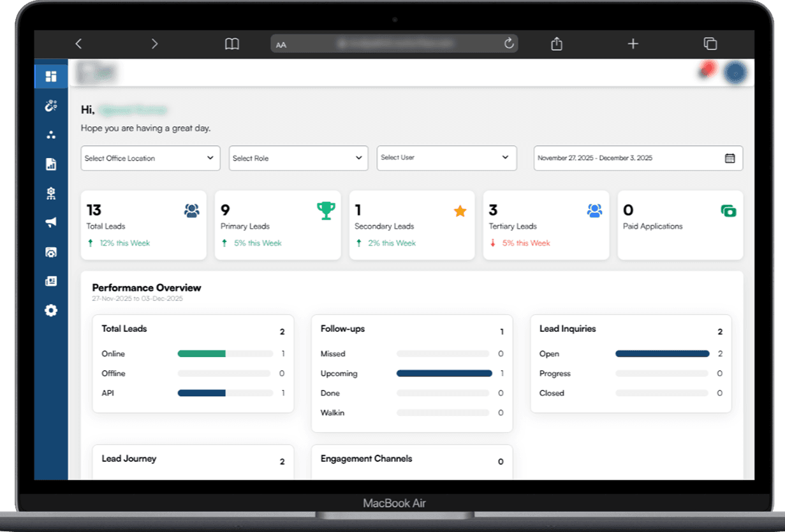The width and height of the screenshot is (785, 532).
Task: Select the magnet lead-capture icon in sidebar
Action: pos(51,105)
